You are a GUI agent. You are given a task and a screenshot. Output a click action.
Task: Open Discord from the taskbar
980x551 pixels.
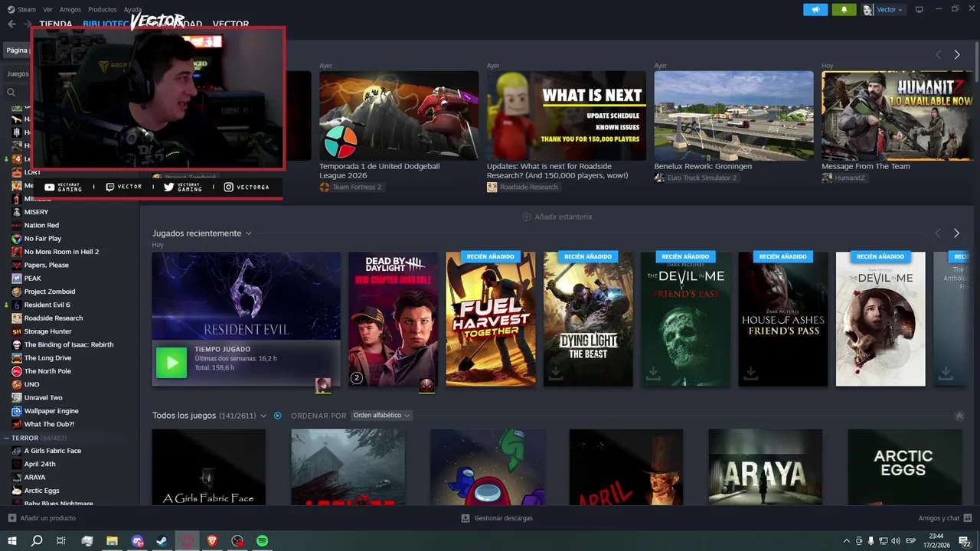pos(137,541)
